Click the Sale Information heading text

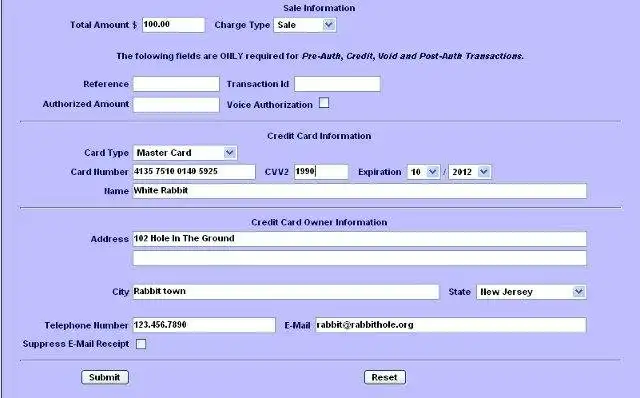point(319,8)
